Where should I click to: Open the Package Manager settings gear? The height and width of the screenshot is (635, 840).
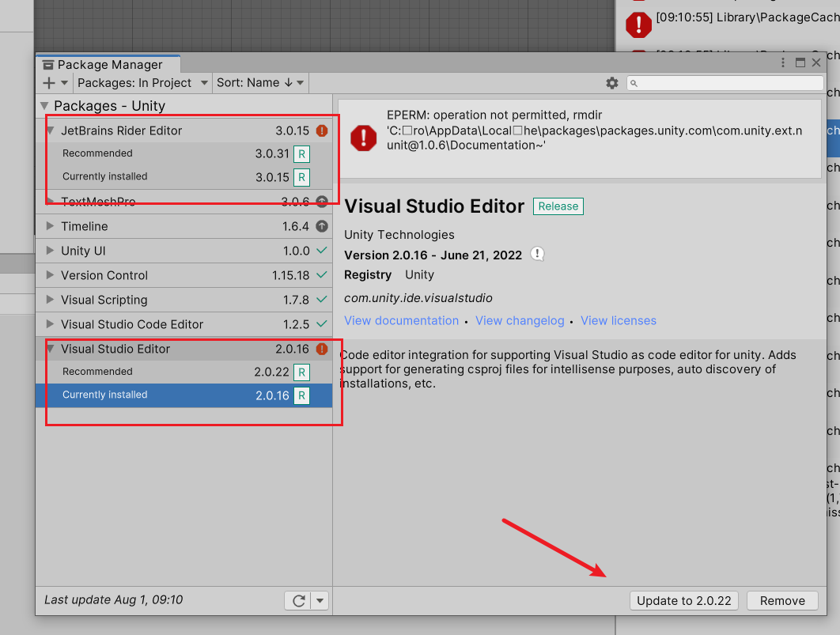point(611,83)
